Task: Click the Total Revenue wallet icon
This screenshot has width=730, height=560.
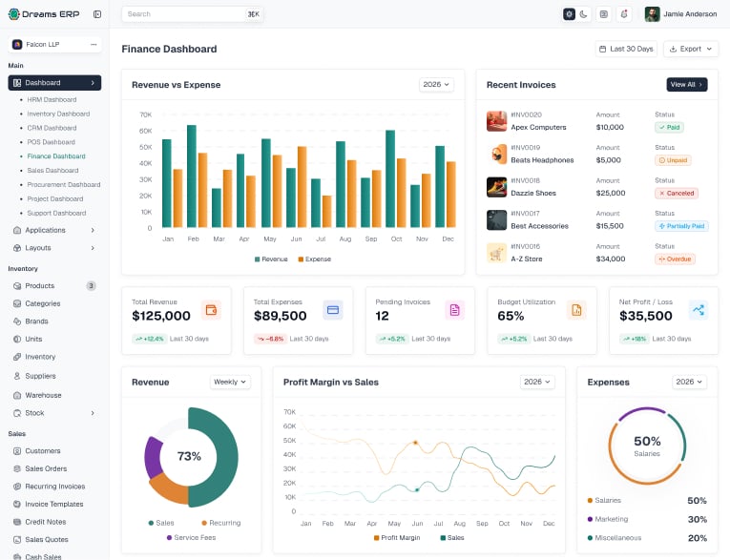Action: click(211, 310)
